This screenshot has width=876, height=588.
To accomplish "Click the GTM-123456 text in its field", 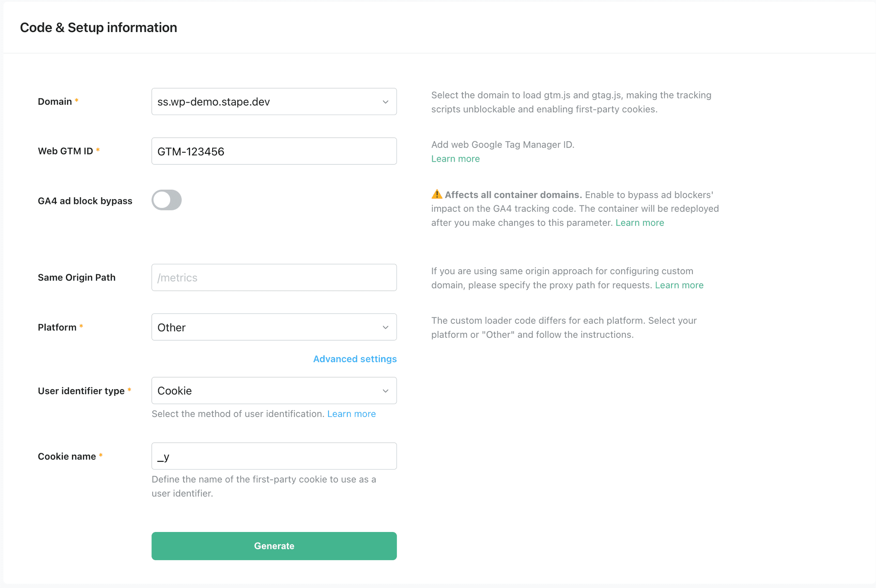I will (191, 151).
